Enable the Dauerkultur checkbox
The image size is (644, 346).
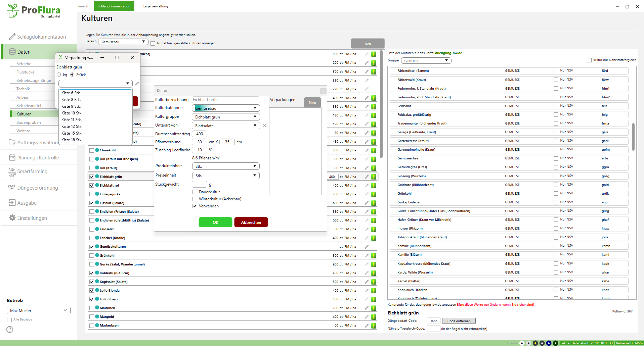195,192
